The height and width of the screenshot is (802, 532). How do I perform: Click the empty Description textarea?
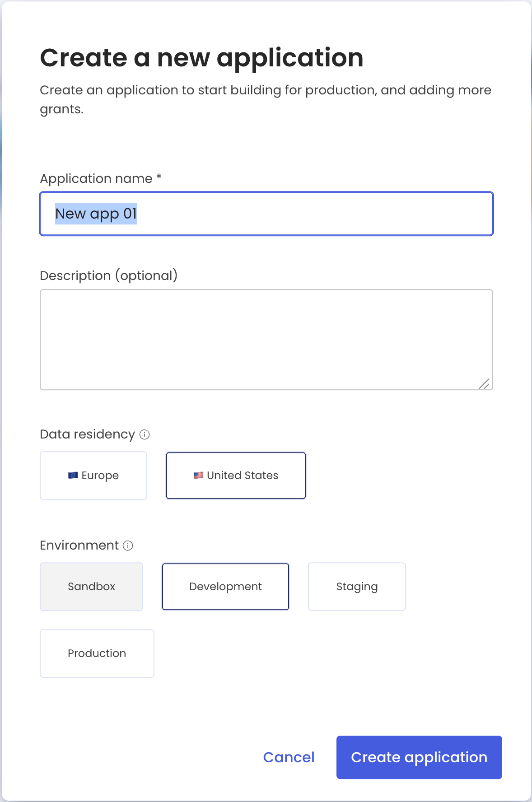(266, 339)
